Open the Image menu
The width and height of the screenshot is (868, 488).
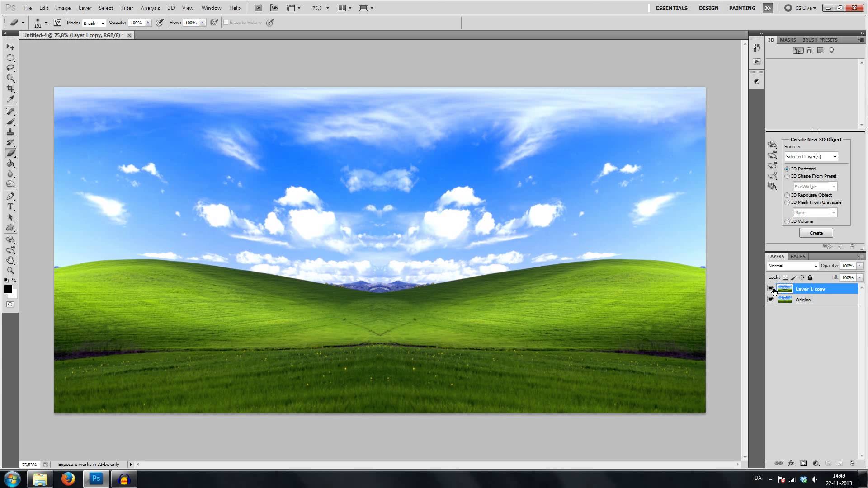(x=63, y=8)
